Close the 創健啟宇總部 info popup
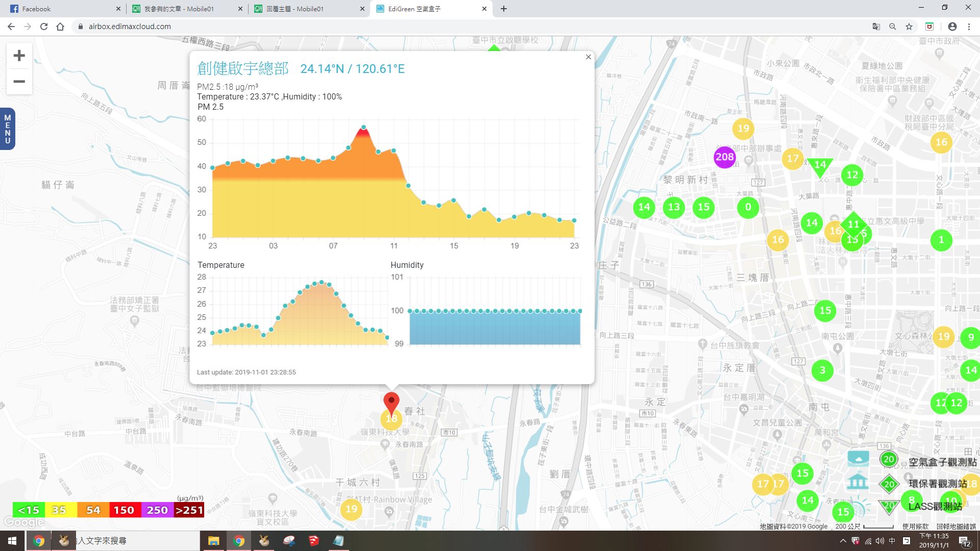 tap(589, 57)
